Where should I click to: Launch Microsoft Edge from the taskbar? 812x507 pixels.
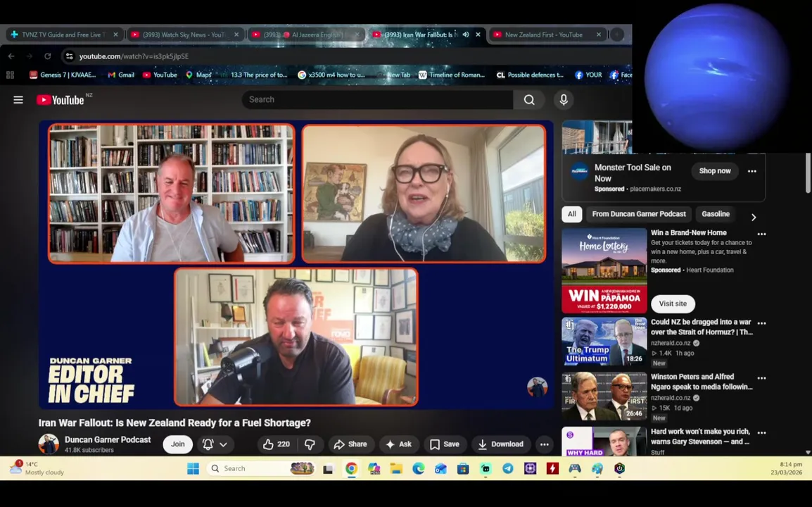click(x=419, y=469)
